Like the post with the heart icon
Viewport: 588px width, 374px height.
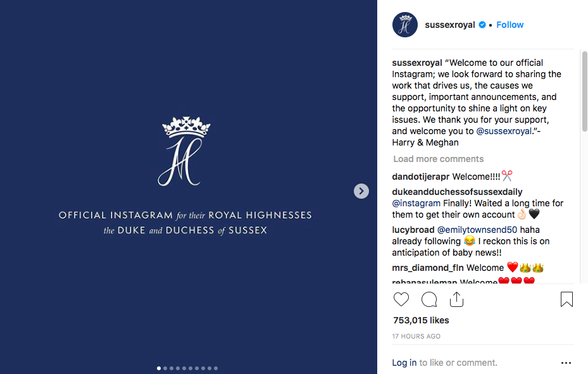pos(401,299)
